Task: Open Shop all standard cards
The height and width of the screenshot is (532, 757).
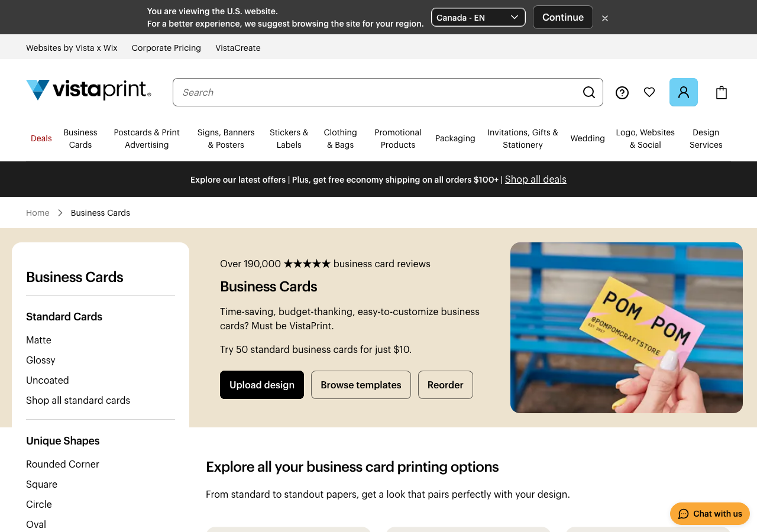Action: (78, 400)
